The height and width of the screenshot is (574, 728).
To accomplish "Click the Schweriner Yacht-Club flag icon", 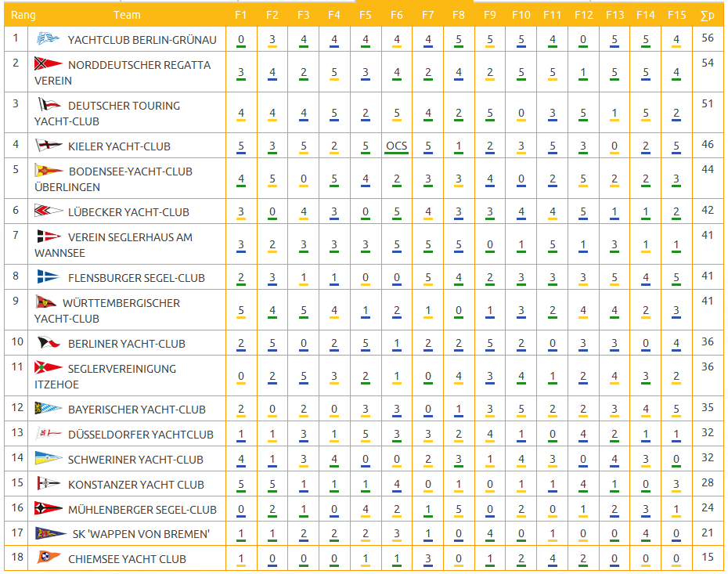I will coord(49,458).
